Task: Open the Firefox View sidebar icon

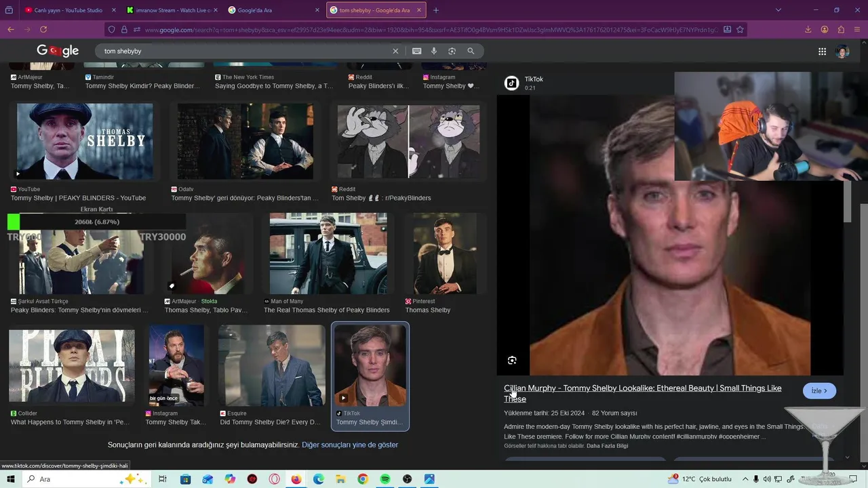Action: pyautogui.click(x=9, y=10)
